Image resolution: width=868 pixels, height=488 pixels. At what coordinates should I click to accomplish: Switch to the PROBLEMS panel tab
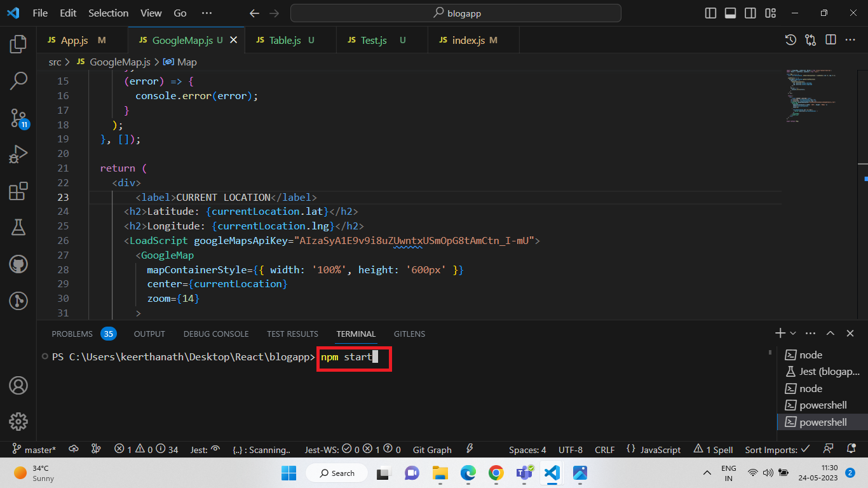[x=72, y=334]
